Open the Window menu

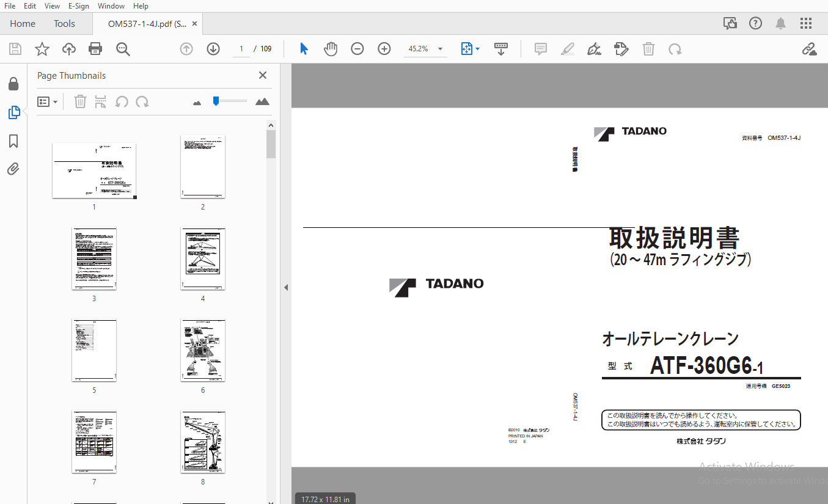coord(111,5)
